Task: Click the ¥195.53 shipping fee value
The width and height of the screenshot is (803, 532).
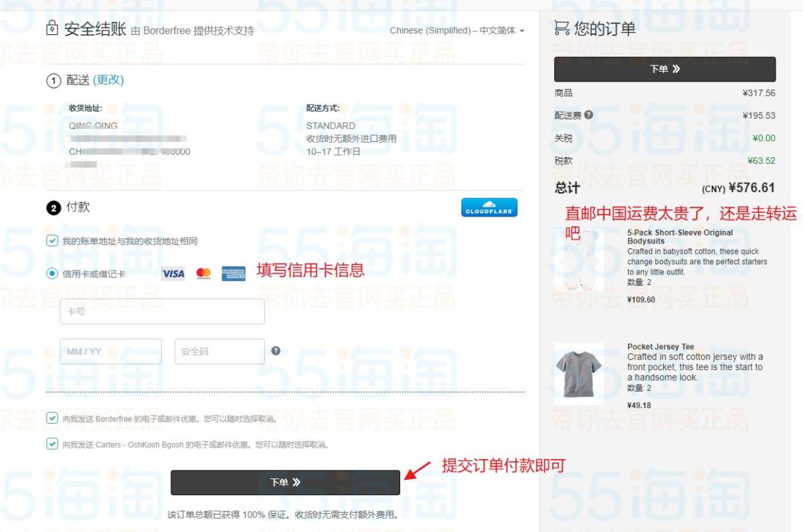Action: coord(759,116)
